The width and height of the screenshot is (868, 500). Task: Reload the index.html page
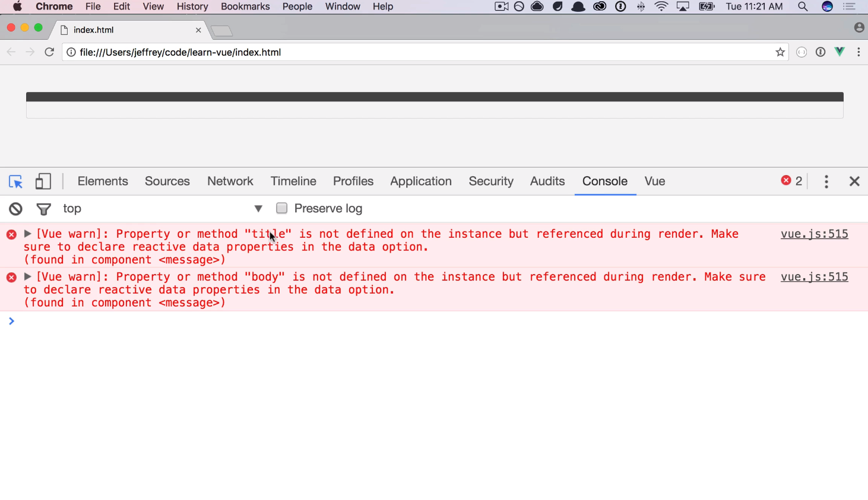(x=49, y=52)
